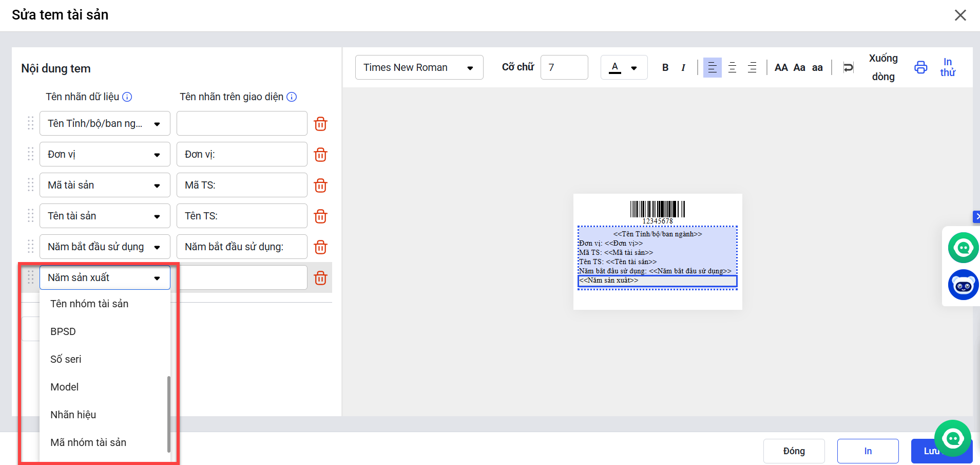Click the Cỡ chữ font size field
Screen dimensions: 980x465
point(564,67)
